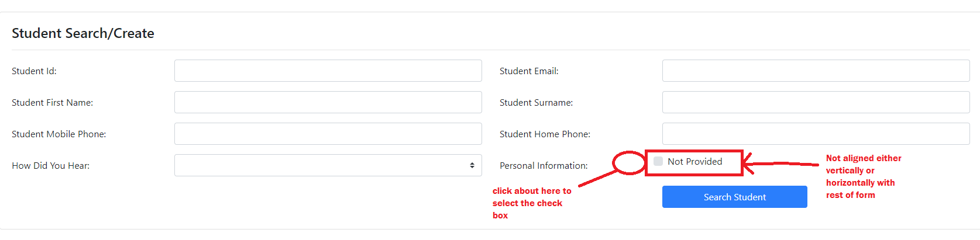The width and height of the screenshot is (980, 240).
Task: Open the How Did You Hear dropdown
Action: click(x=328, y=165)
